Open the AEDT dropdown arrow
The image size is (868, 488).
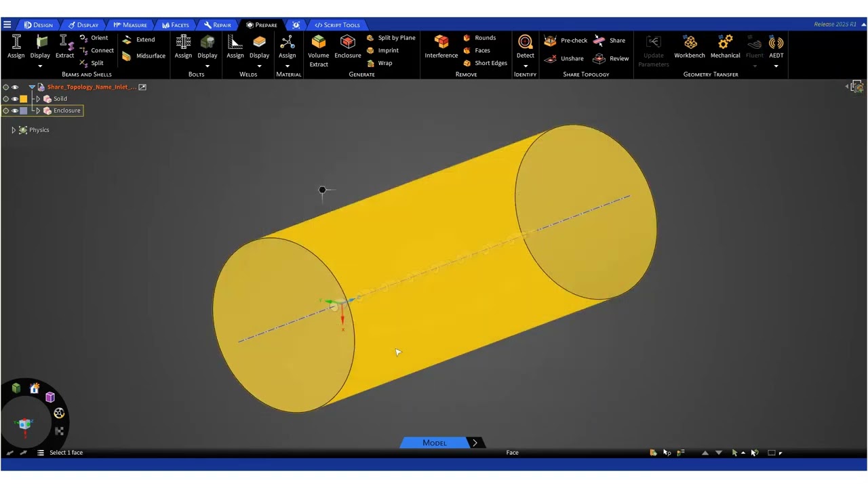point(776,66)
